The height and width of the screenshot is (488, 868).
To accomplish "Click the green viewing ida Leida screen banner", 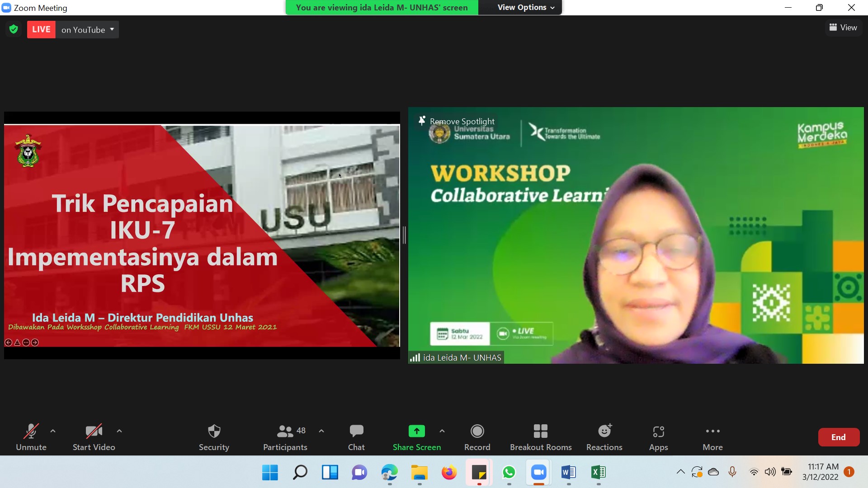I will tap(382, 7).
